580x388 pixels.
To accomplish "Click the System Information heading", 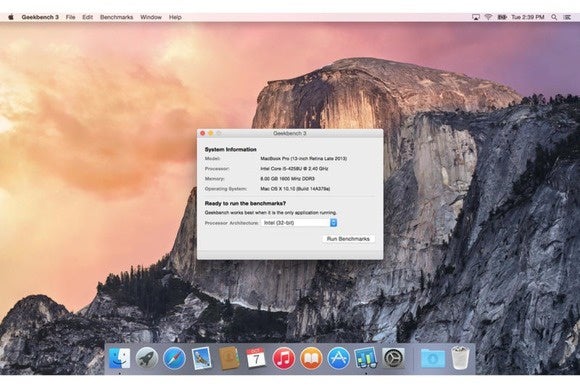I will point(230,149).
